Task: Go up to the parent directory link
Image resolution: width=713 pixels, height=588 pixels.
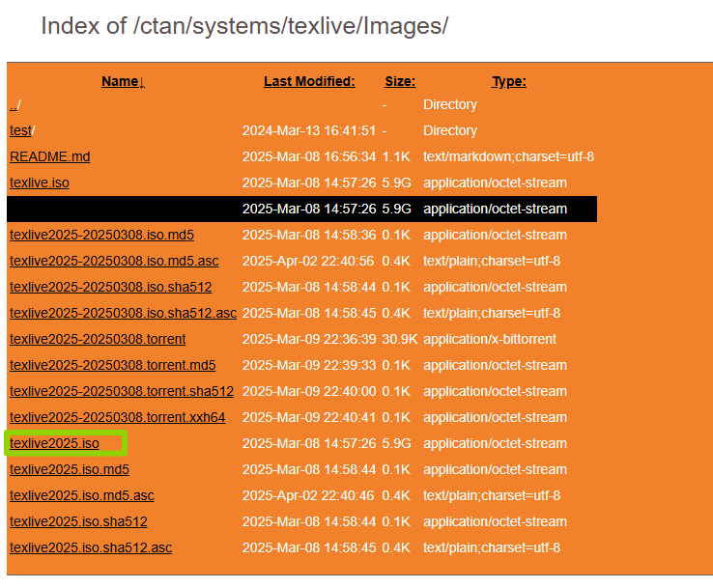Action: (x=15, y=104)
